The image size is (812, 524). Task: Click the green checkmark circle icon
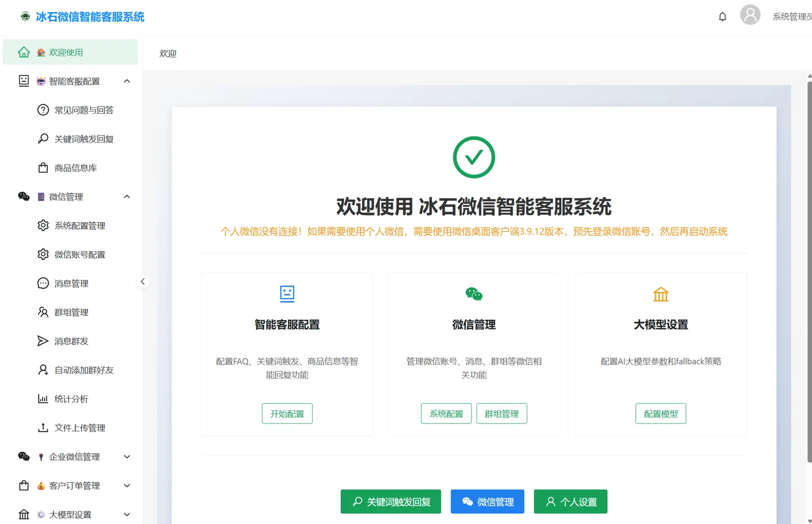coord(474,157)
